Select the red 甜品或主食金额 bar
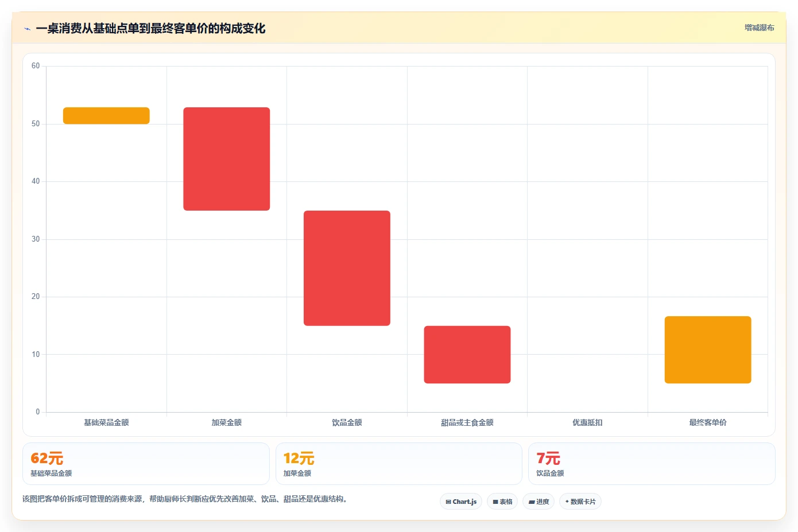The width and height of the screenshot is (798, 532). (467, 355)
